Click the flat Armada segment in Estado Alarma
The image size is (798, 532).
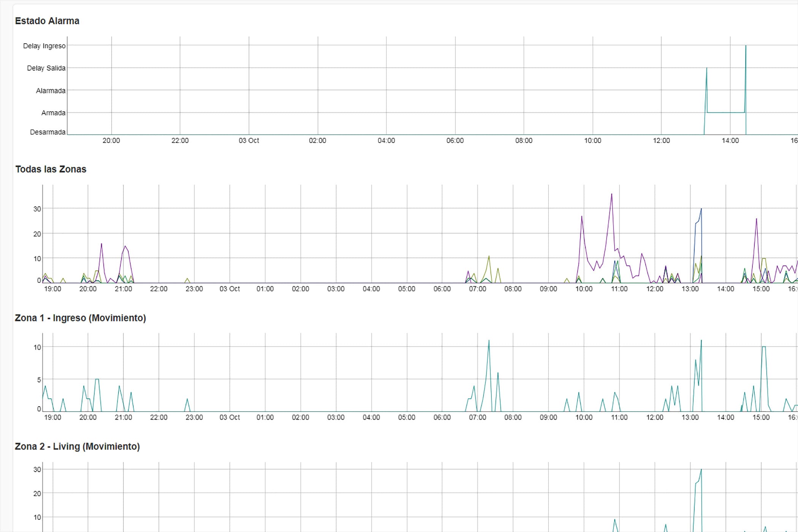(725, 112)
